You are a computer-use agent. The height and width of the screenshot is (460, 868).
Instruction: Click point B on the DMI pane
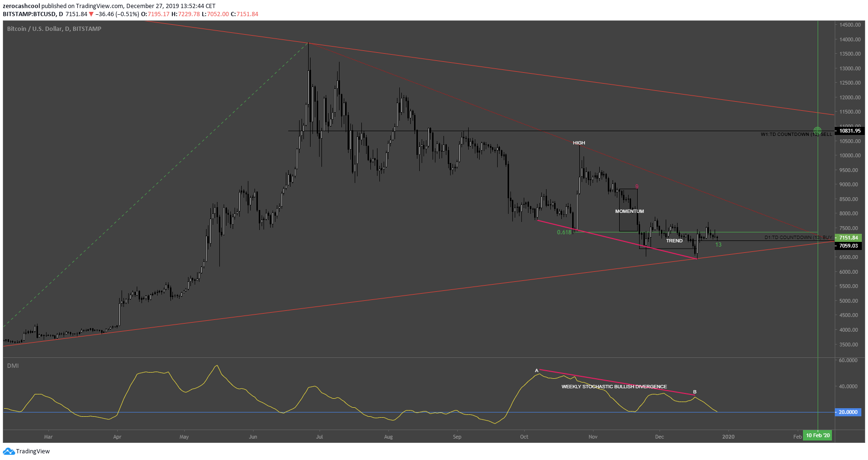[695, 392]
